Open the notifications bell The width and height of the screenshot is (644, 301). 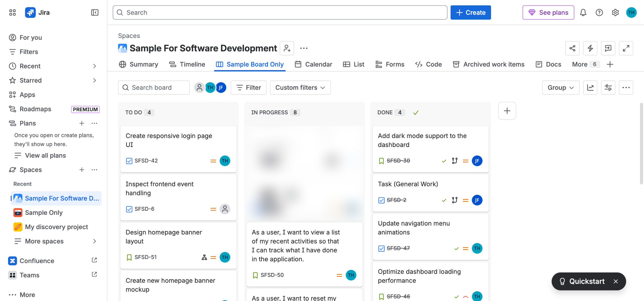point(583,13)
